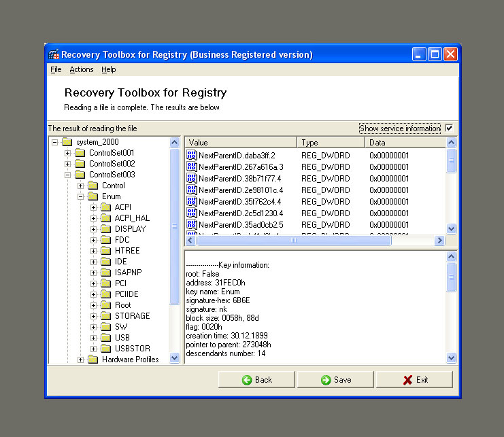The width and height of the screenshot is (504, 437).
Task: Click REG_DWORD type cell of NextParentID.35ad0cb2.5
Action: coord(326,224)
